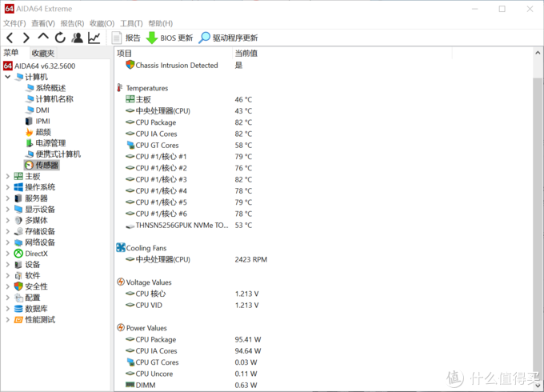
Task: Expand the 安全性 tree node
Action: [8, 286]
